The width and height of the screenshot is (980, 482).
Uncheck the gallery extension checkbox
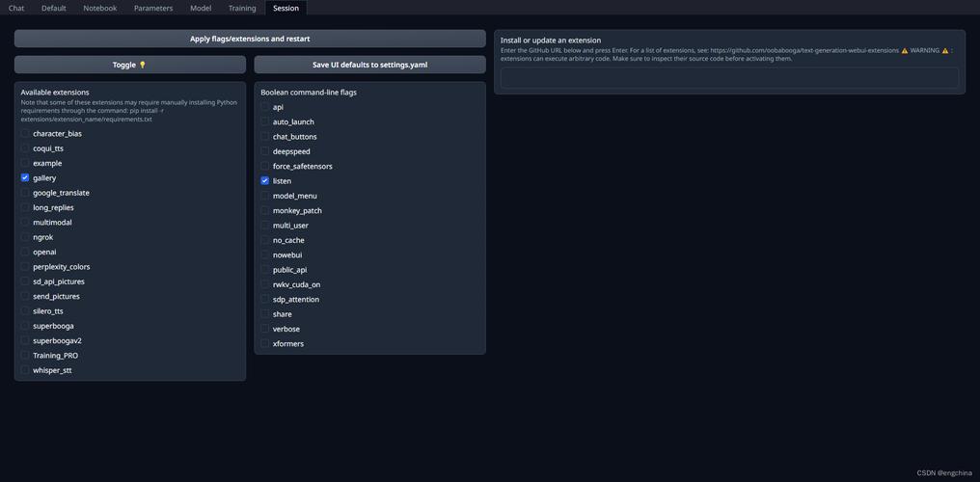click(25, 178)
